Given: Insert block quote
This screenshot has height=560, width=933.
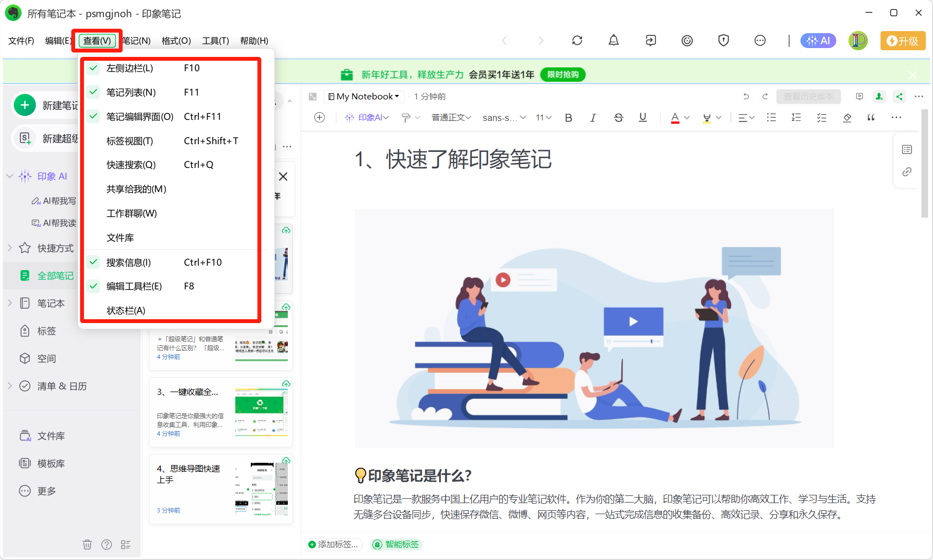Looking at the screenshot, I should point(871,118).
